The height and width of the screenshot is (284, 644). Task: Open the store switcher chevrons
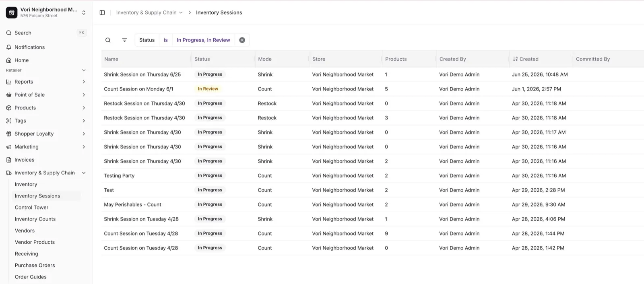coord(84,12)
